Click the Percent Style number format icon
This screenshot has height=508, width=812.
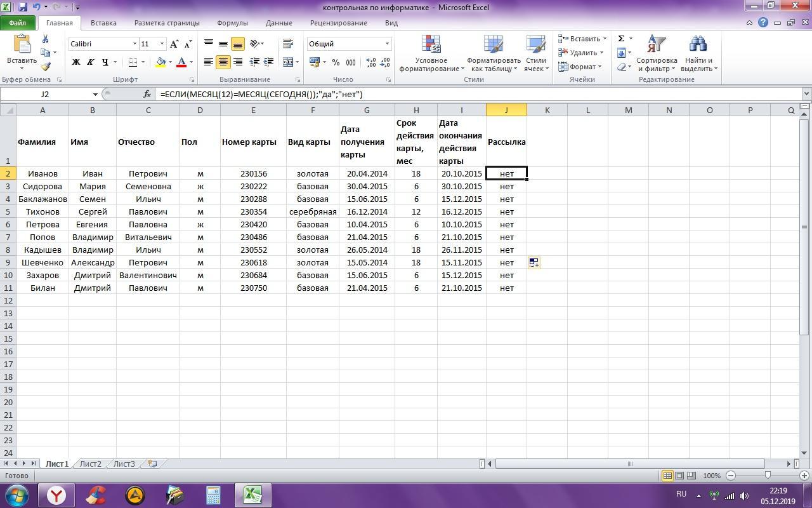click(x=336, y=62)
